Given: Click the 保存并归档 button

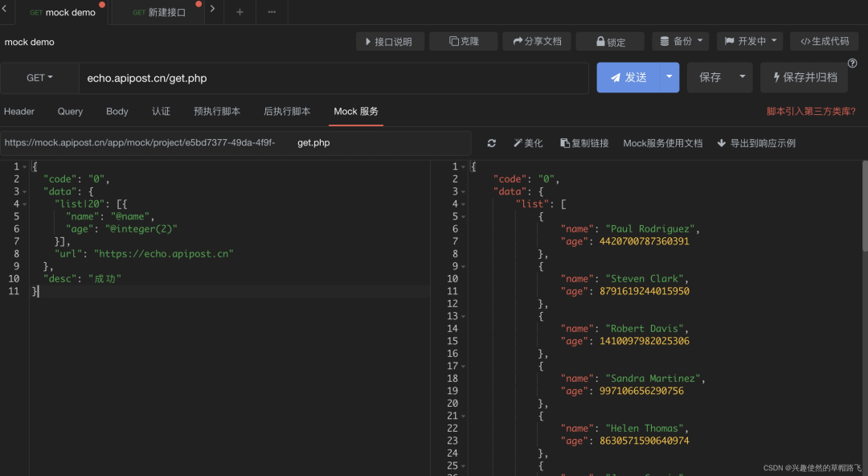Looking at the screenshot, I should pyautogui.click(x=804, y=77).
